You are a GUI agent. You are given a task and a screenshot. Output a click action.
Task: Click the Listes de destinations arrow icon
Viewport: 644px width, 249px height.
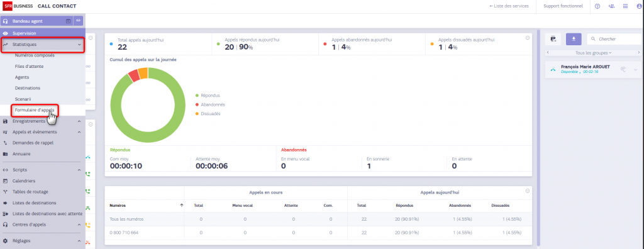click(x=5, y=202)
